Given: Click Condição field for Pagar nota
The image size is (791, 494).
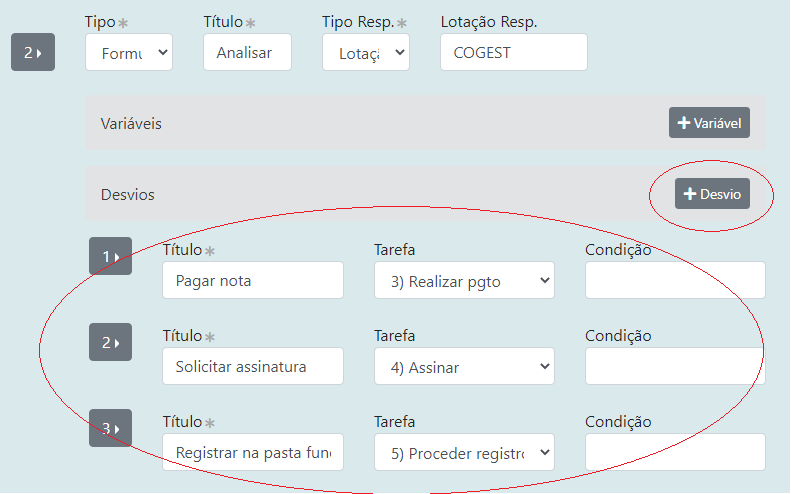Looking at the screenshot, I should pos(675,281).
